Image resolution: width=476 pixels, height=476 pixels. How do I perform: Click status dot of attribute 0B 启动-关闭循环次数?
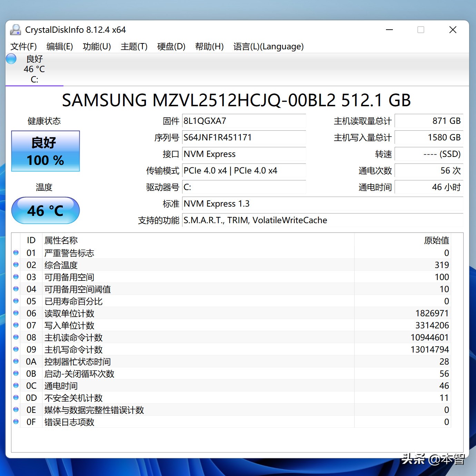16,374
